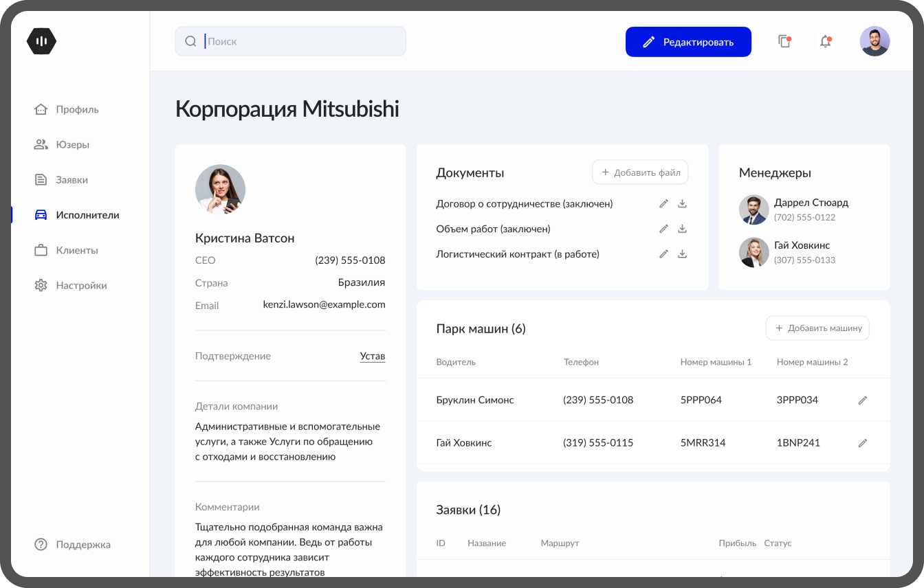924x588 pixels.
Task: Select the document Договор о сотрудничестве (заключен)
Action: tap(525, 203)
